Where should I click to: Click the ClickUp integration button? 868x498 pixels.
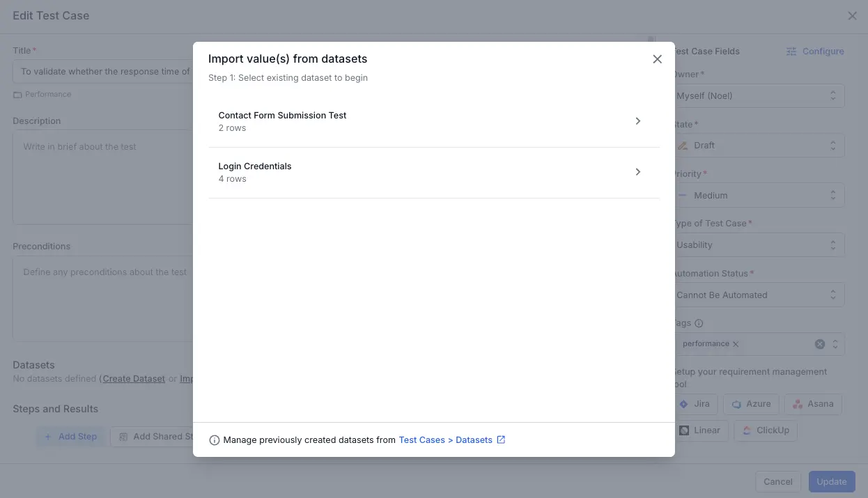[766, 430]
